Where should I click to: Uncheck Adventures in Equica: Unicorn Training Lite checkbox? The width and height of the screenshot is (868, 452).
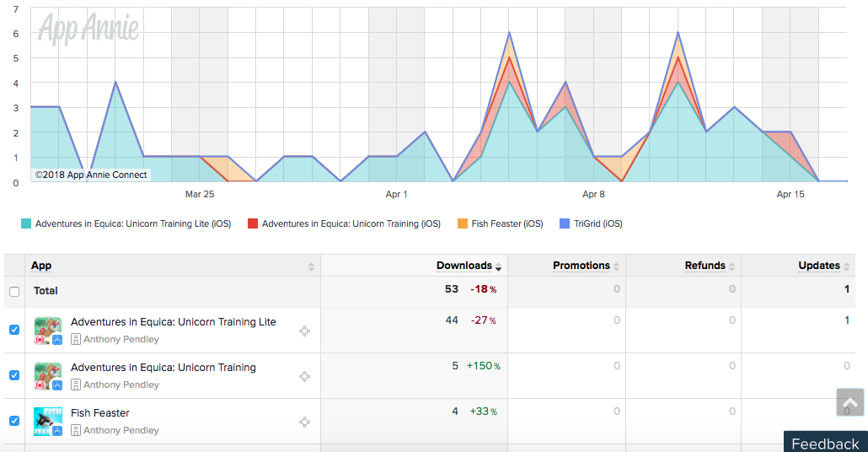(14, 330)
